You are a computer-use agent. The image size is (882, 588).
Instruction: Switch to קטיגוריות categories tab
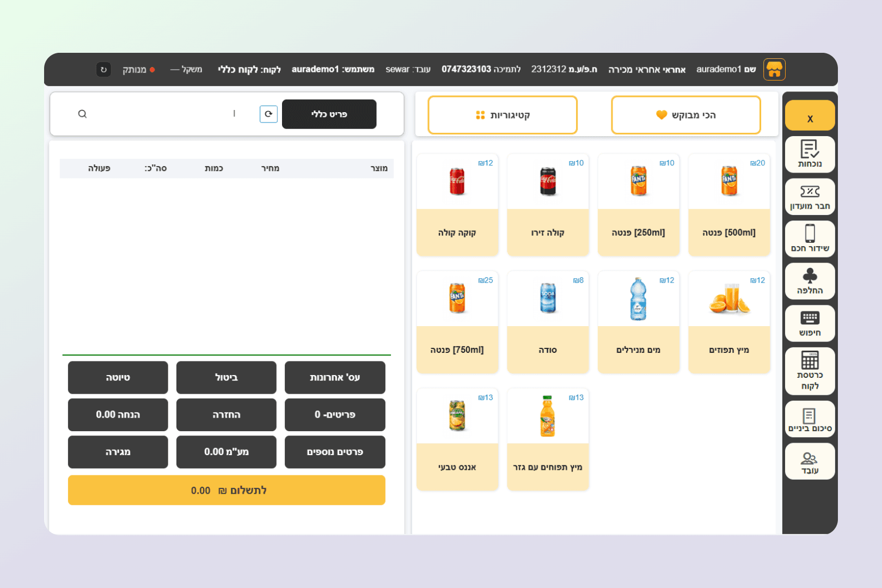503,115
